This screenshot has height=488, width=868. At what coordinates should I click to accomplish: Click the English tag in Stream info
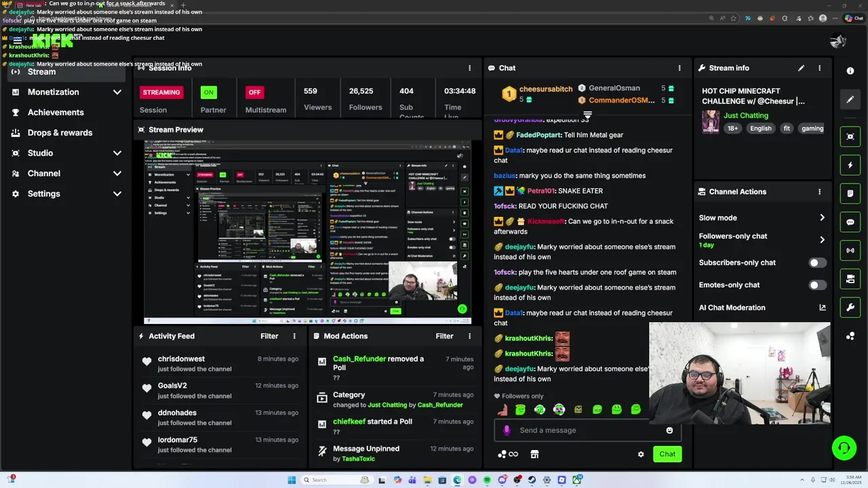pyautogui.click(x=760, y=128)
